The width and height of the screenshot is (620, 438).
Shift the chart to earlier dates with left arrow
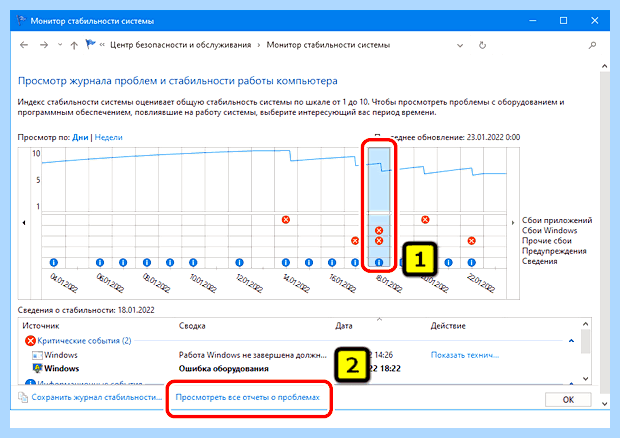point(24,223)
